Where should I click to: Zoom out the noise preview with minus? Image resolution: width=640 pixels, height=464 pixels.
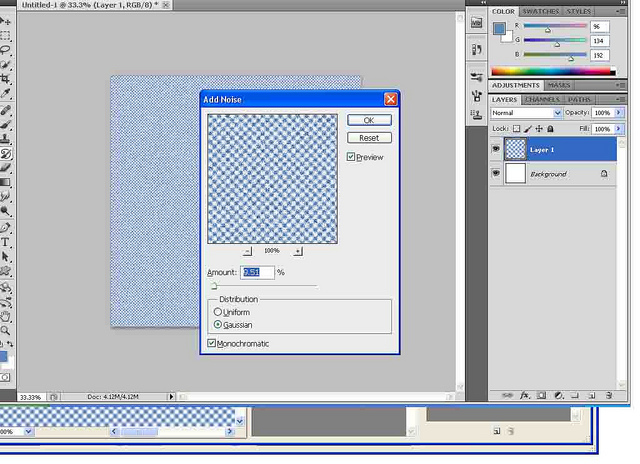[x=248, y=250]
